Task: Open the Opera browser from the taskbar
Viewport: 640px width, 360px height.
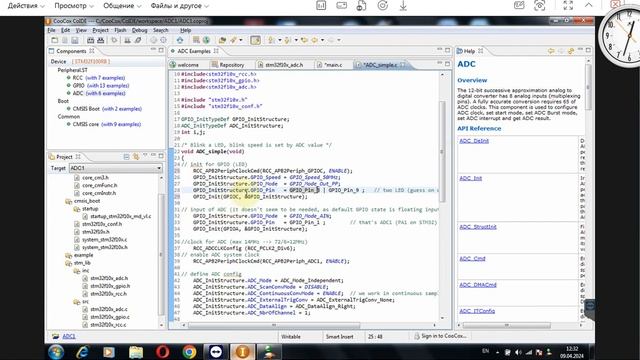Action: (x=163, y=352)
